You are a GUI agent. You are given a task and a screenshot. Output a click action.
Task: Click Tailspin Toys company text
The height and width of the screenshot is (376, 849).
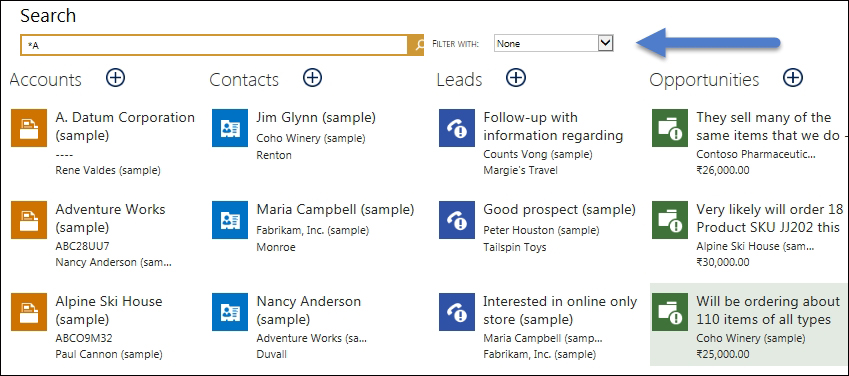514,247
